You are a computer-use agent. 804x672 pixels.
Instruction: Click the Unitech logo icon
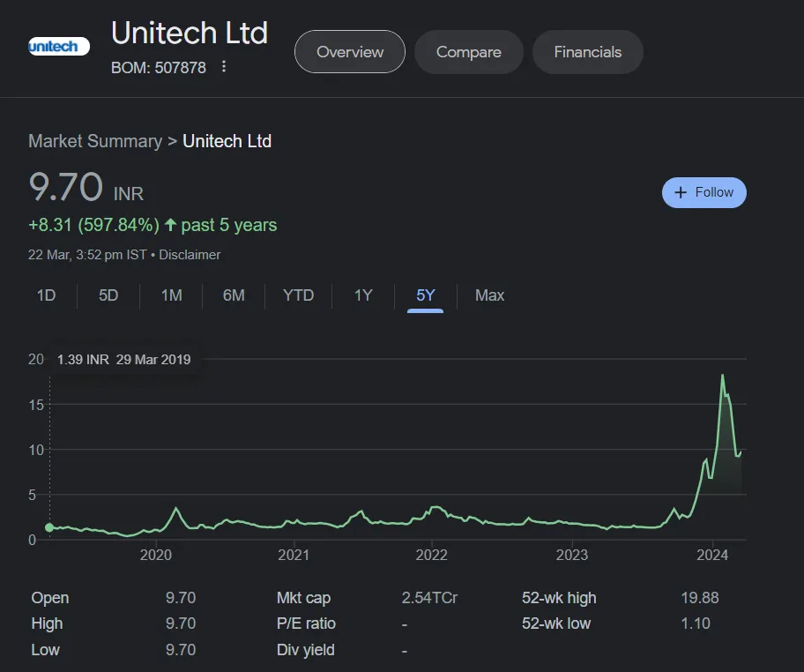[59, 47]
